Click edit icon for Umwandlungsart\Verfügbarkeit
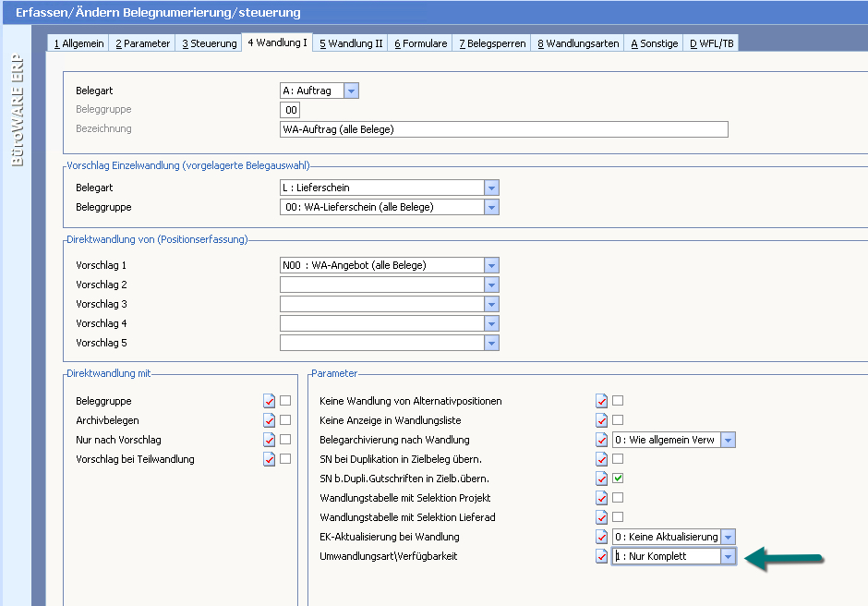 602,556
